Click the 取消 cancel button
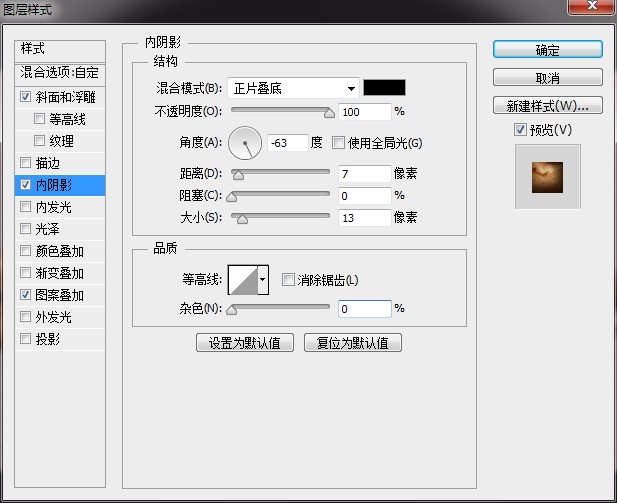Screen dimensions: 617x503 (x=547, y=78)
